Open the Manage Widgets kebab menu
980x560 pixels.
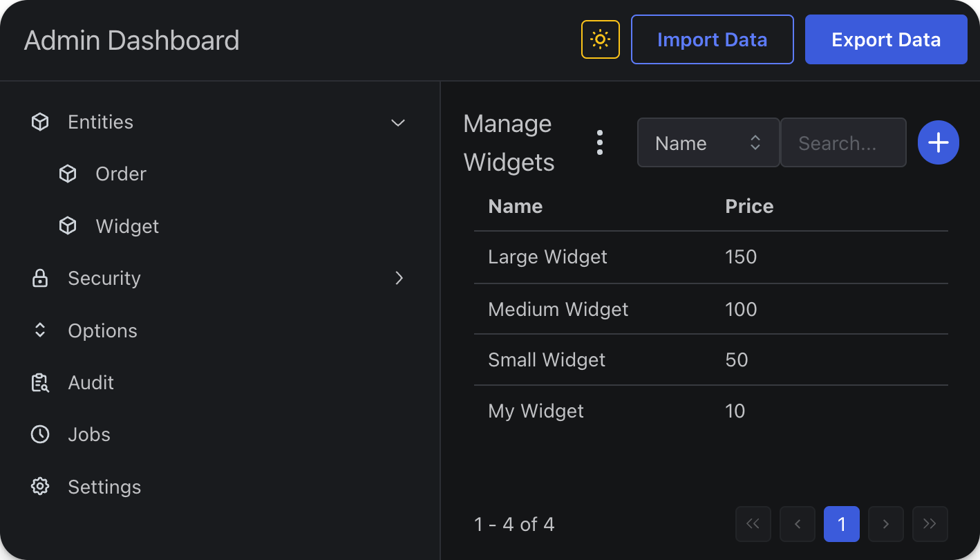[599, 142]
